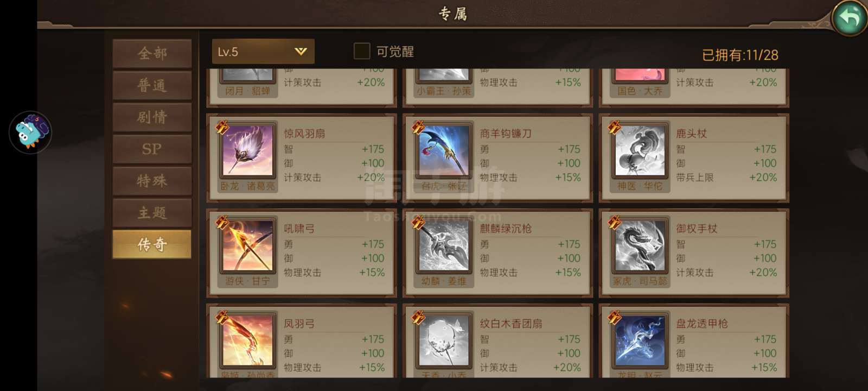Enable the 可觉醒 checkbox
Screen dimensions: 868x391
362,51
